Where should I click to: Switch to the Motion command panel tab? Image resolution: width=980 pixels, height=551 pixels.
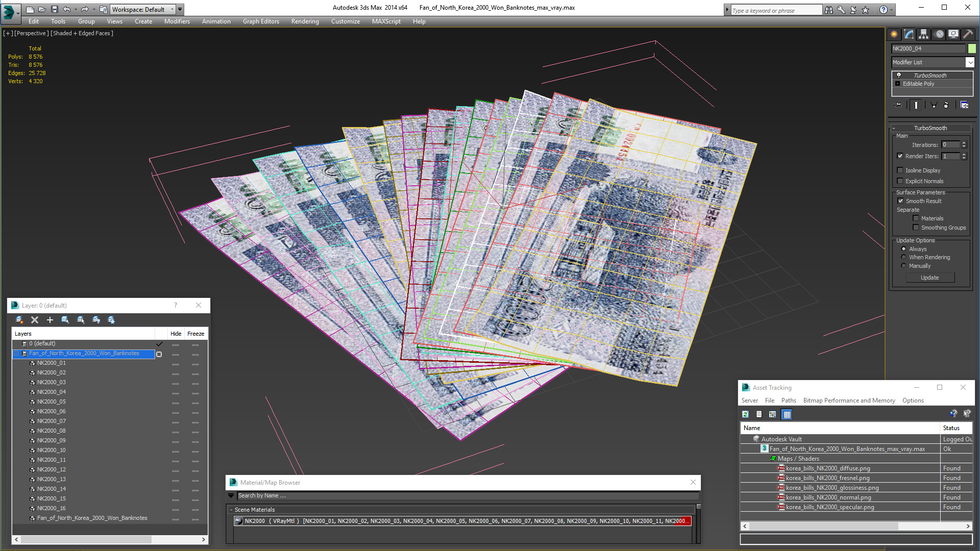click(x=939, y=34)
